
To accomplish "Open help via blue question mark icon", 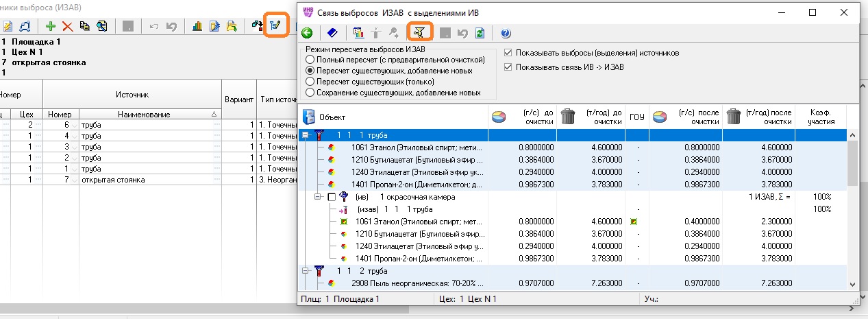I will pyautogui.click(x=506, y=32).
